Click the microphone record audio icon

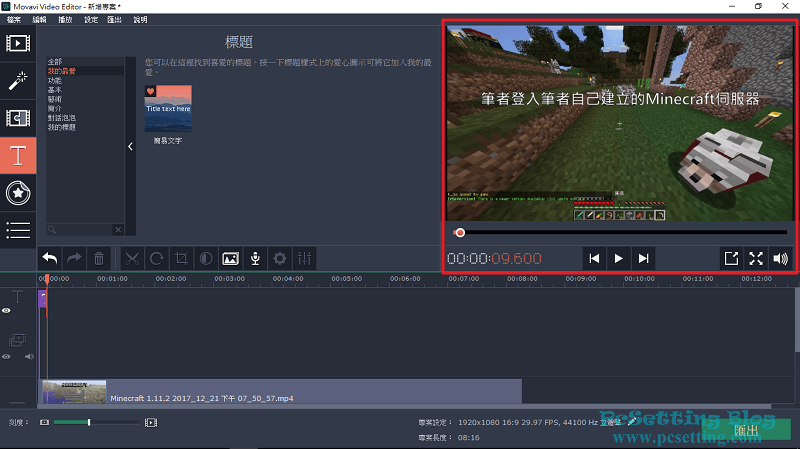pos(255,258)
